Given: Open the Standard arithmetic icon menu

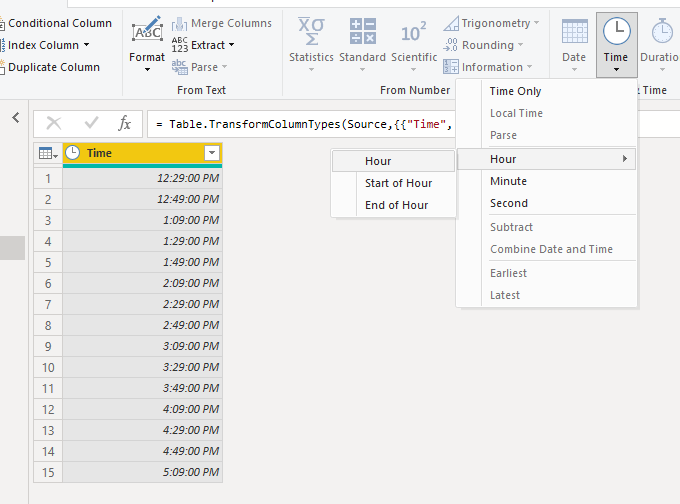Looking at the screenshot, I should point(363,31).
